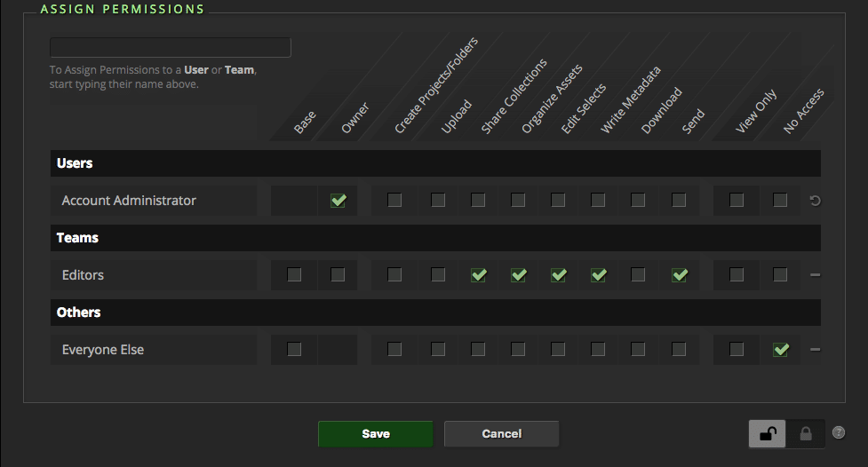Click reset icon for Account Administrator row

point(815,201)
